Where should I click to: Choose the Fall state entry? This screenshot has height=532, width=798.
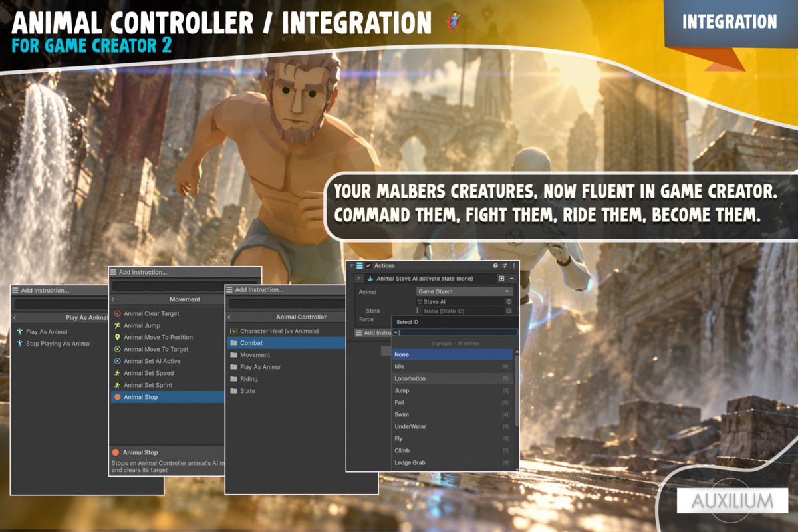coord(452,402)
